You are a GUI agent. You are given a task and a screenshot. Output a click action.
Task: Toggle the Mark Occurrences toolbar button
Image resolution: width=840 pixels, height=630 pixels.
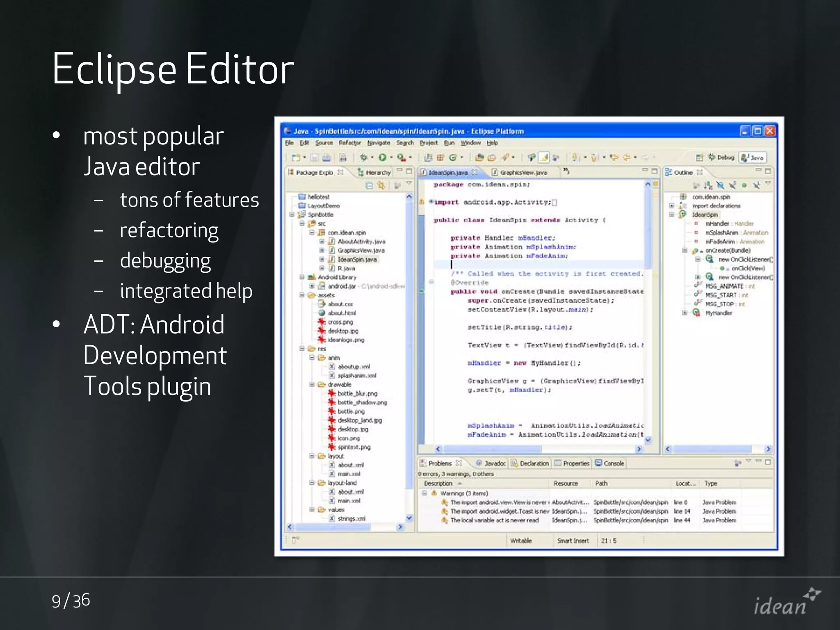[544, 157]
